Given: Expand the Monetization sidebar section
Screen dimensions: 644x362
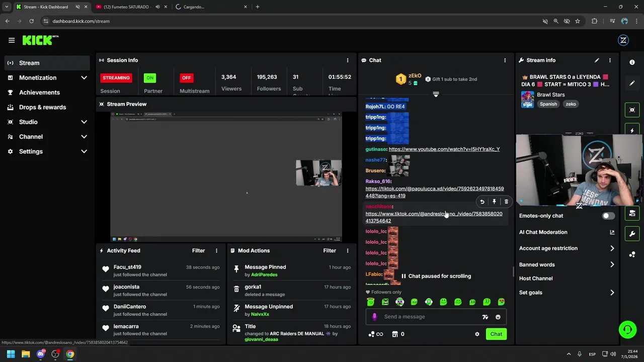Looking at the screenshot, I should [84, 77].
